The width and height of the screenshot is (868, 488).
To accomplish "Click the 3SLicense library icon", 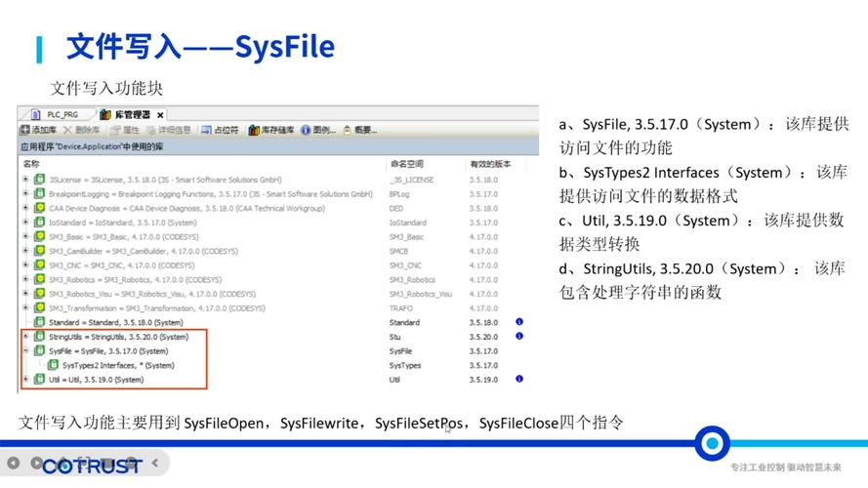I will (x=39, y=180).
